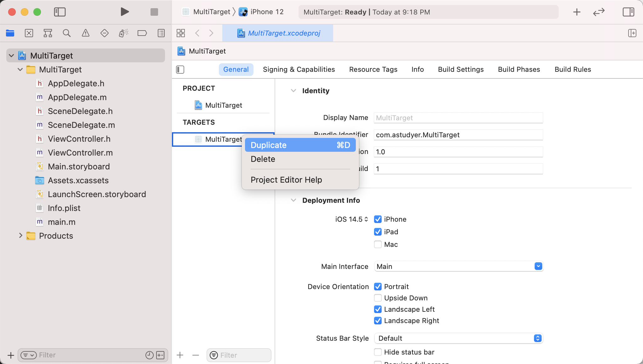Image resolution: width=643 pixels, height=364 pixels.
Task: Open the source control navigator icon
Action: coord(29,33)
